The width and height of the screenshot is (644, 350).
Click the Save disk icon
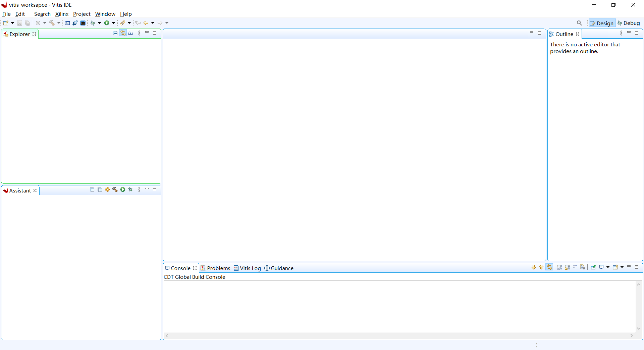pos(19,23)
